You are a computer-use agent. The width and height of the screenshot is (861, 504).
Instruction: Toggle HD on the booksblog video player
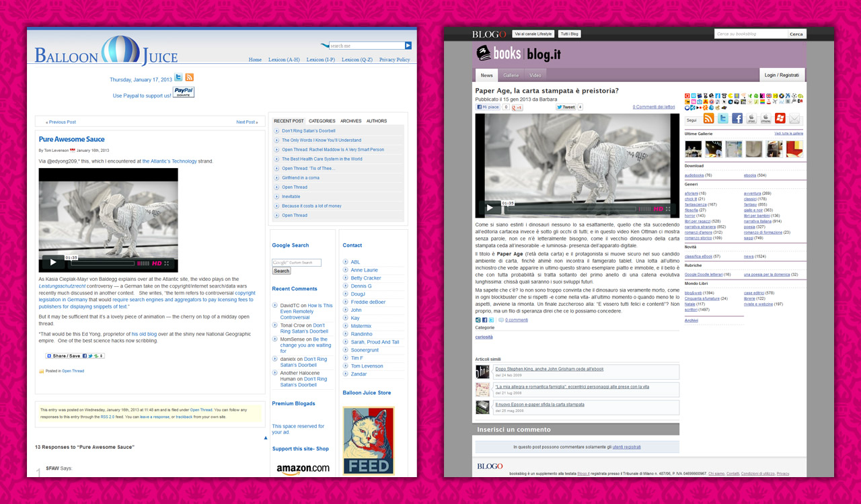[x=659, y=209]
